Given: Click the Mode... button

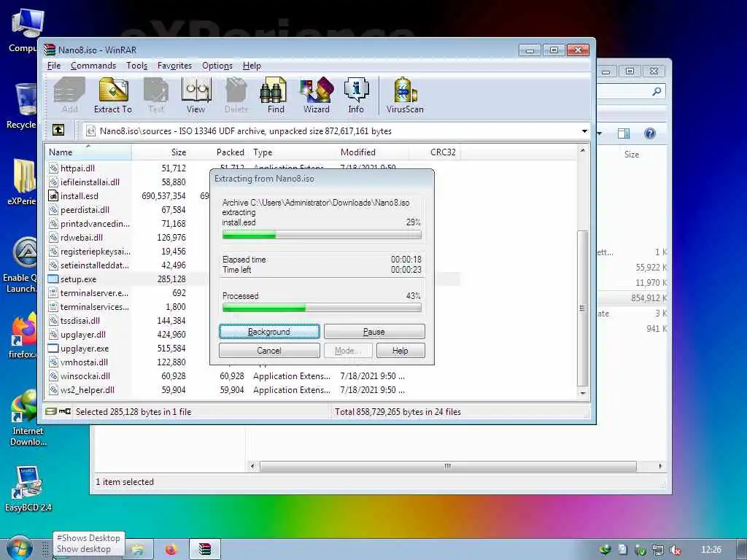Looking at the screenshot, I should coord(347,351).
